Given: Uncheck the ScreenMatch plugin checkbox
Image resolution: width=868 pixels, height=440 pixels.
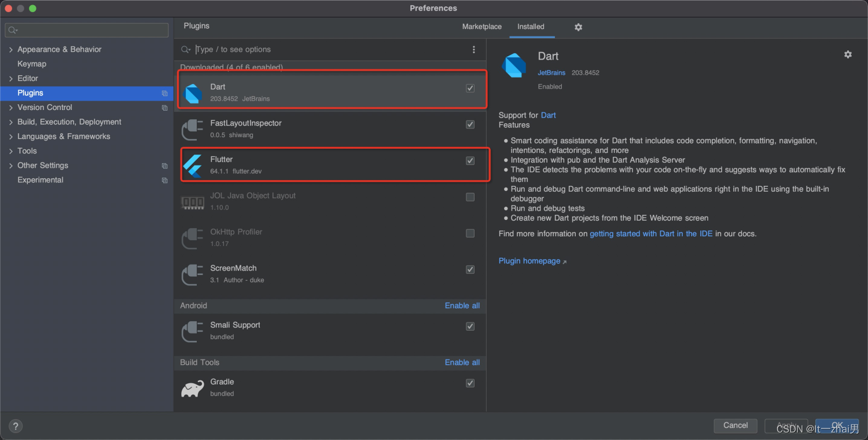Looking at the screenshot, I should coord(470,269).
